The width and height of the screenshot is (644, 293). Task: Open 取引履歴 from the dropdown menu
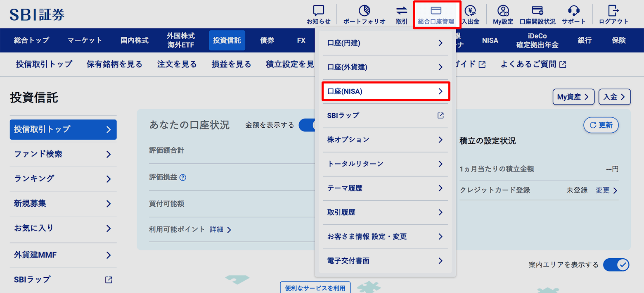pos(385,212)
